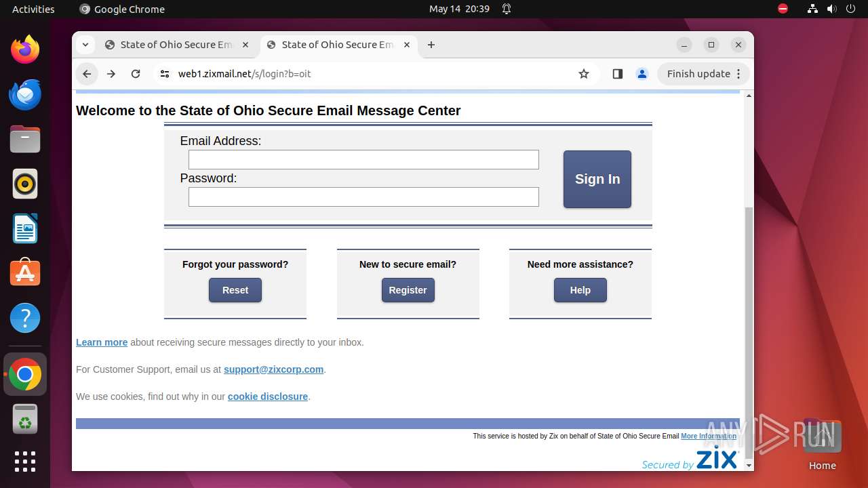The height and width of the screenshot is (488, 868).
Task: Select the second State of Ohio tab
Action: 338,45
